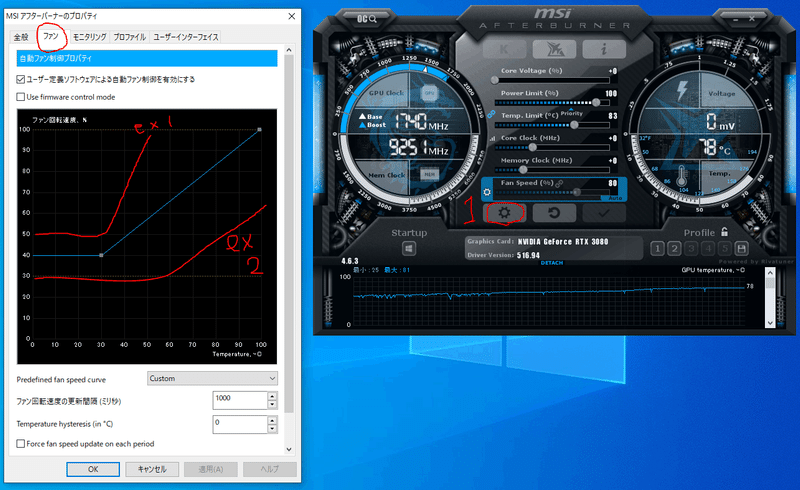Select profile slot 2
800x490 pixels.
(674, 249)
